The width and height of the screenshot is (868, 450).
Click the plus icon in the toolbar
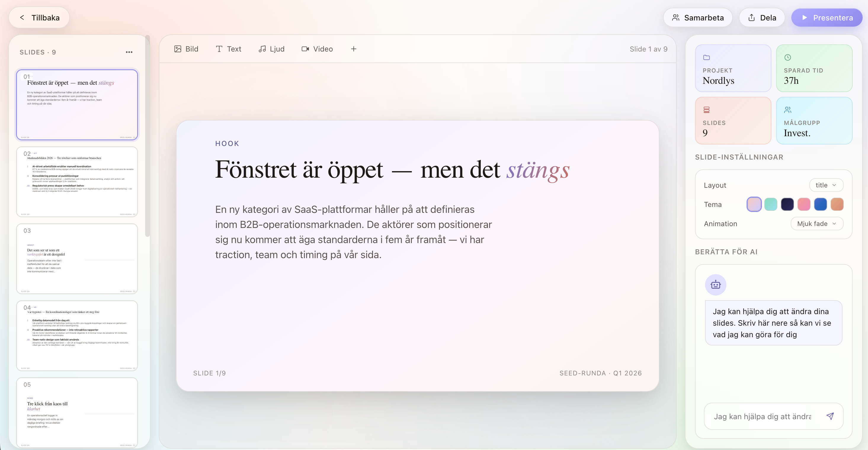coord(353,49)
